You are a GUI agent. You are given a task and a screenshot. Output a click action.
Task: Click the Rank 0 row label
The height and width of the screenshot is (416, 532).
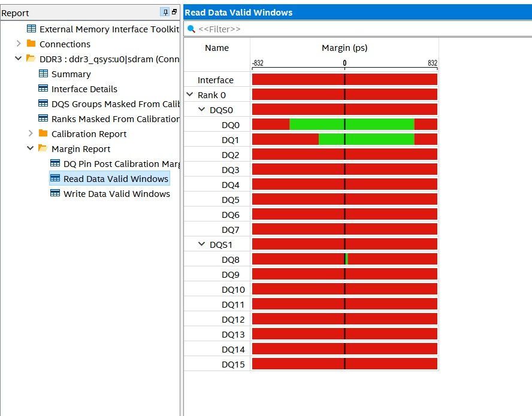tap(211, 95)
